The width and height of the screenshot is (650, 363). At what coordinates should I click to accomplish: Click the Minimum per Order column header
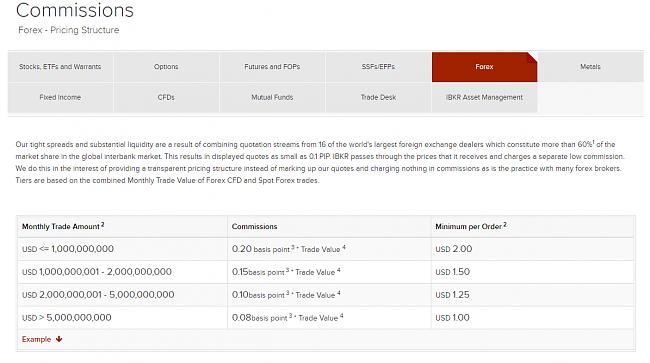(x=533, y=226)
